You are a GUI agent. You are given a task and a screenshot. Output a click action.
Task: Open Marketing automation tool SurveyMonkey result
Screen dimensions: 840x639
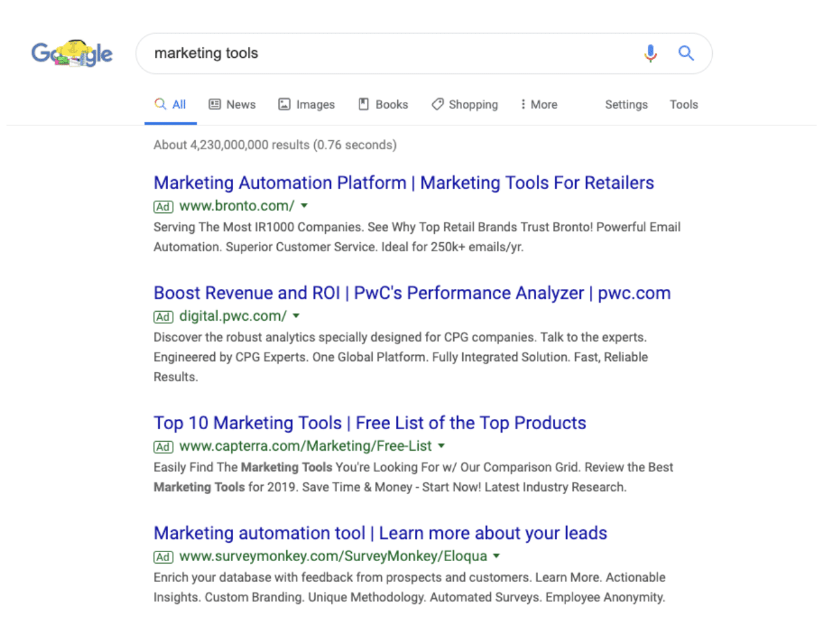point(380,534)
